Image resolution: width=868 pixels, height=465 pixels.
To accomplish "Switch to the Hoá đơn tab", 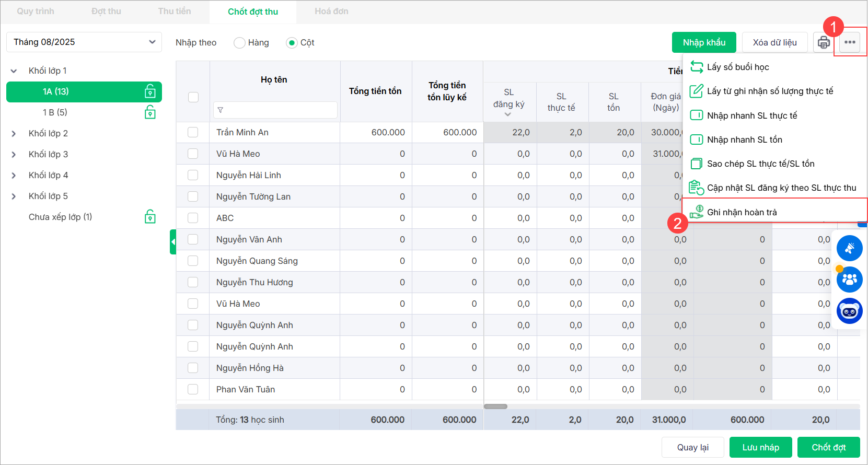I will (331, 11).
